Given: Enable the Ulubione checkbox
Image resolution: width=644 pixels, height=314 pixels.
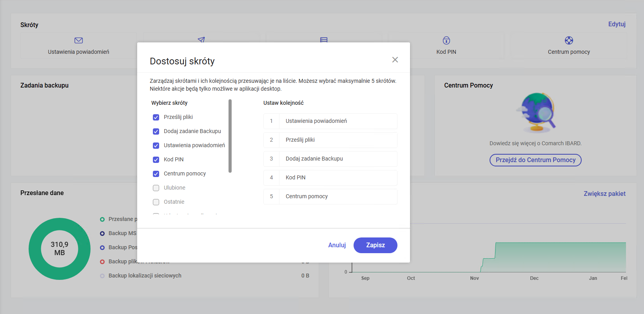Looking at the screenshot, I should pos(156,188).
